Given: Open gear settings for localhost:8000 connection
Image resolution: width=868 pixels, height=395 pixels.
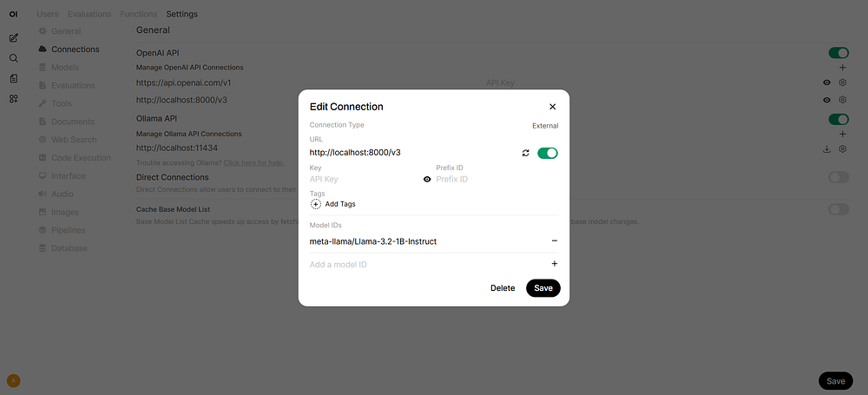Looking at the screenshot, I should [x=843, y=100].
